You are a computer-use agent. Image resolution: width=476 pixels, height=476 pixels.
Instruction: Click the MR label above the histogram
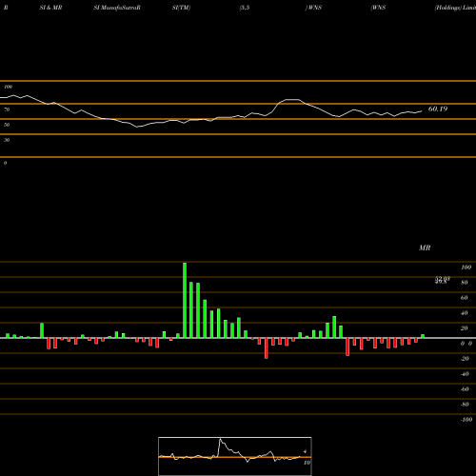tap(425, 248)
